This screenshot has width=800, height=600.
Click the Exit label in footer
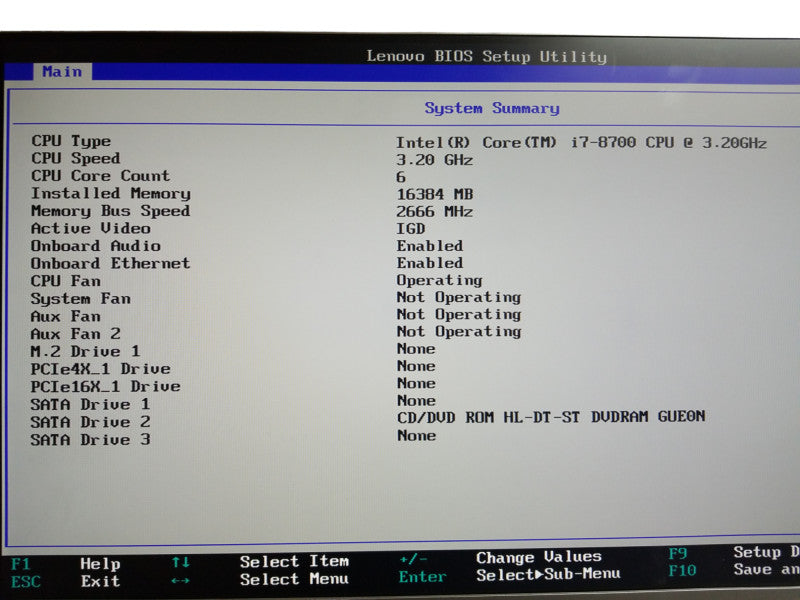(100, 581)
